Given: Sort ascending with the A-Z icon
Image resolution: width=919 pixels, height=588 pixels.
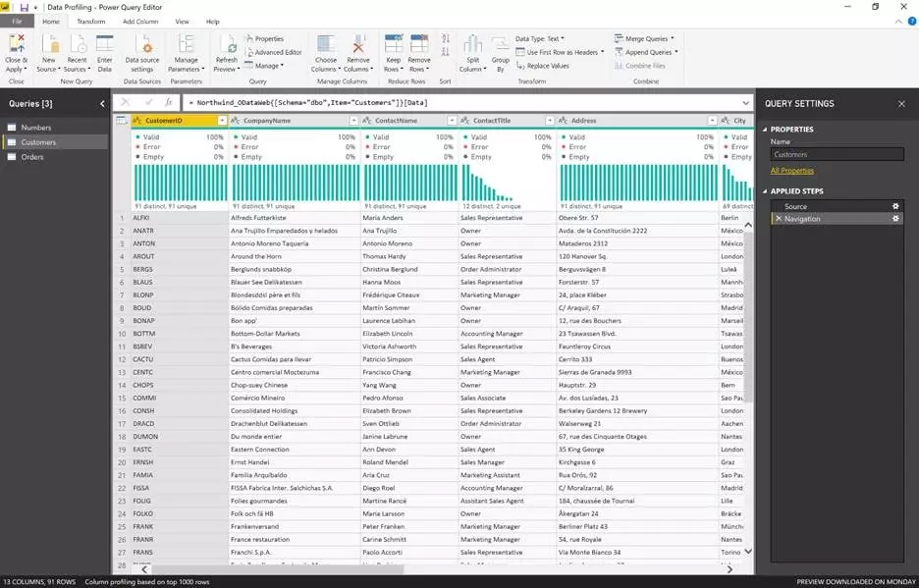Looking at the screenshot, I should [x=446, y=38].
